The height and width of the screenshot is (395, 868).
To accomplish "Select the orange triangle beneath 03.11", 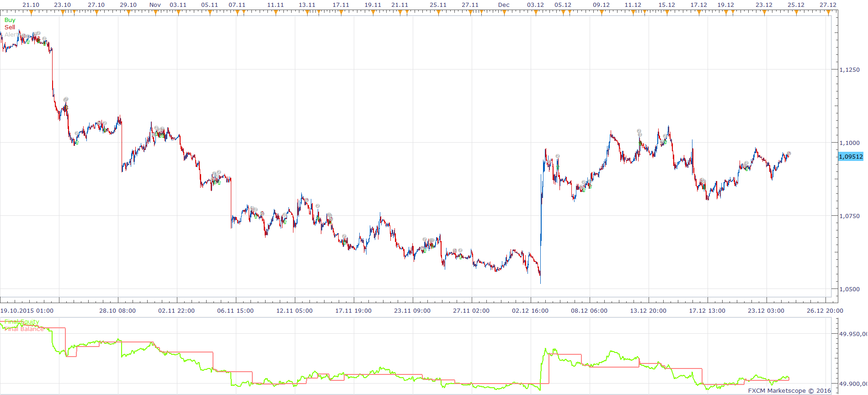I will [x=178, y=12].
